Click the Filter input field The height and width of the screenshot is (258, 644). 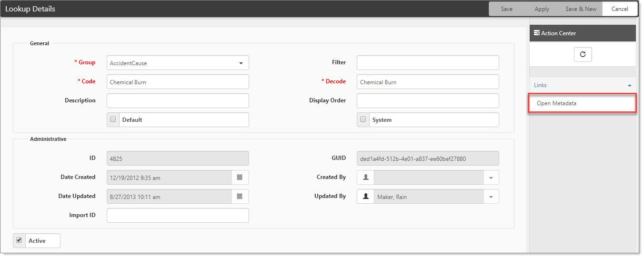click(x=428, y=63)
